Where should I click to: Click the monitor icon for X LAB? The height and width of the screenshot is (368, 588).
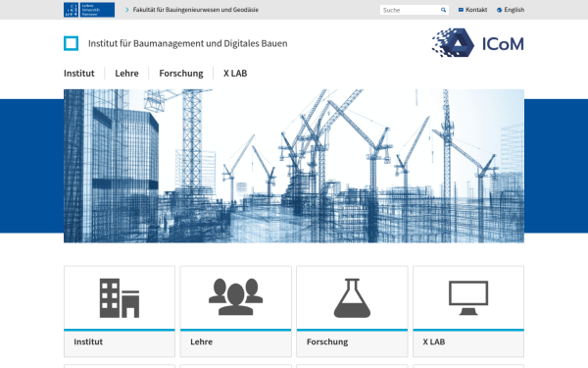(x=468, y=297)
